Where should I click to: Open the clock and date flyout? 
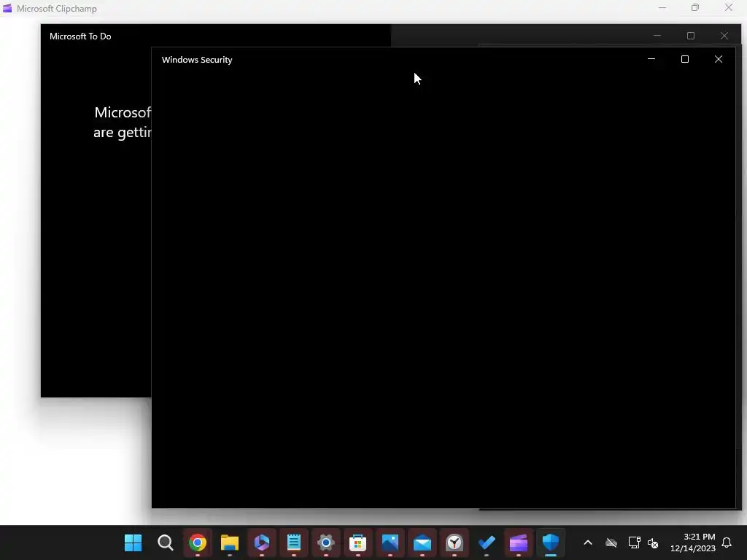(693, 542)
